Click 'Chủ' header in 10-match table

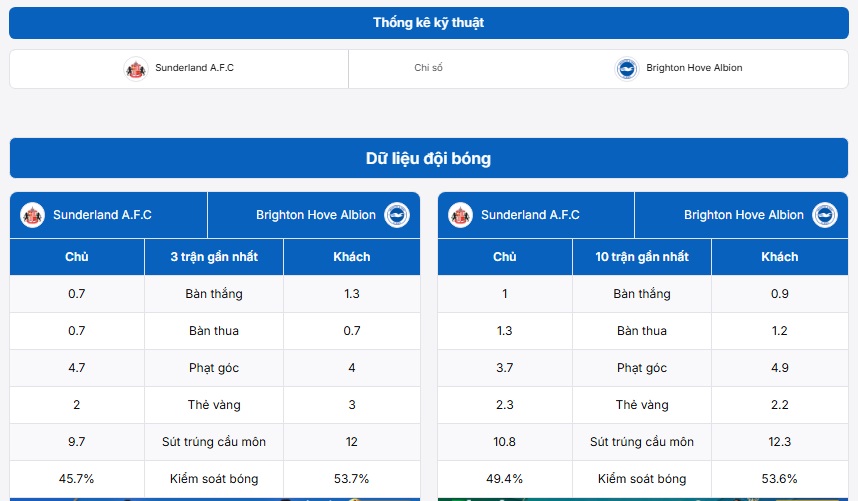tap(505, 257)
